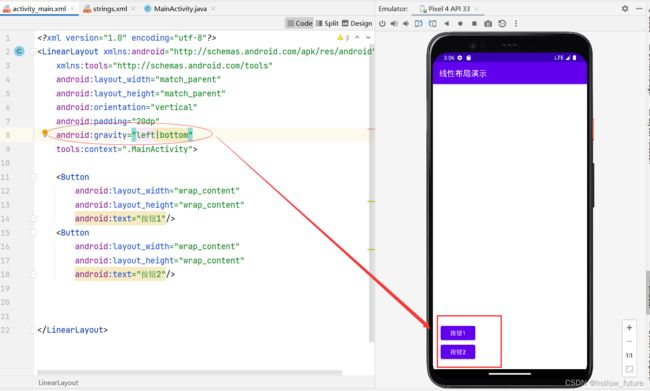650x391 pixels.
Task: Collapse the second Button fold on line 15
Action: tap(34, 233)
